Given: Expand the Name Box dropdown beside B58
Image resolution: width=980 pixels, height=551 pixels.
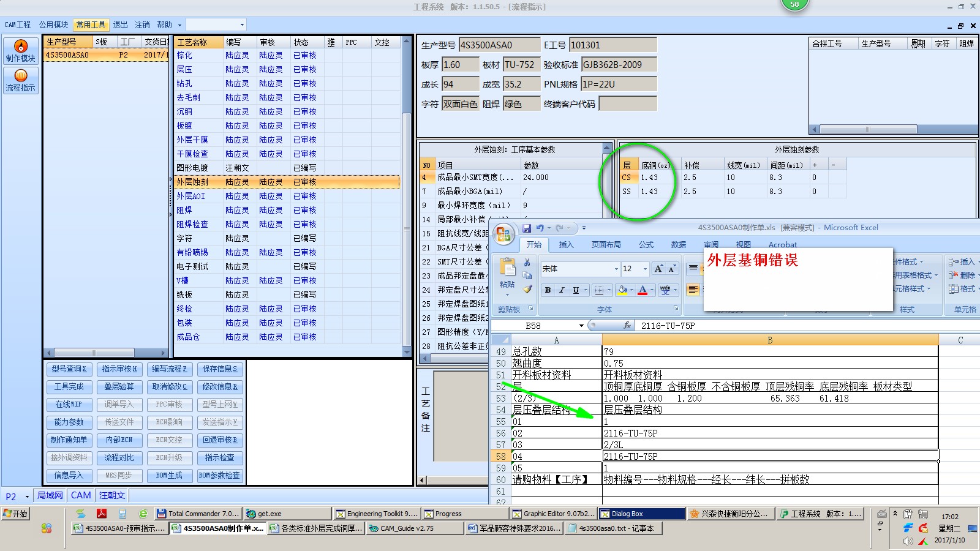Looking at the screenshot, I should pyautogui.click(x=581, y=326).
